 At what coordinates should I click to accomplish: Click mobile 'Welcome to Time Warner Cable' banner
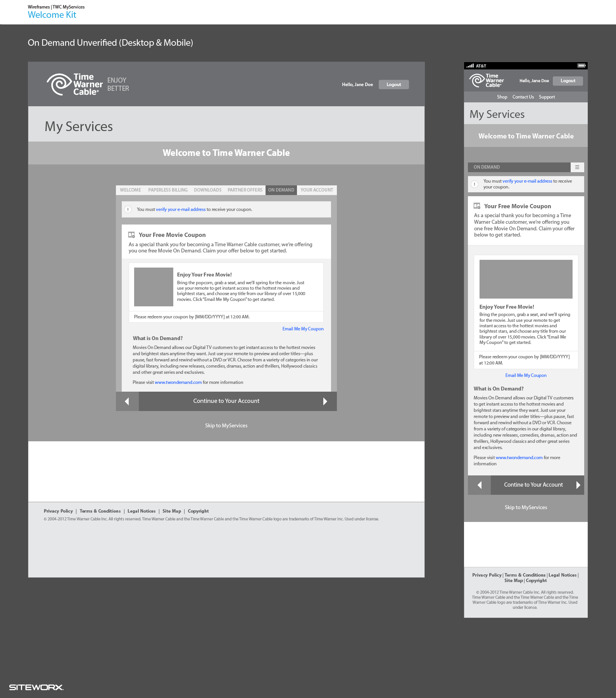pyautogui.click(x=526, y=136)
